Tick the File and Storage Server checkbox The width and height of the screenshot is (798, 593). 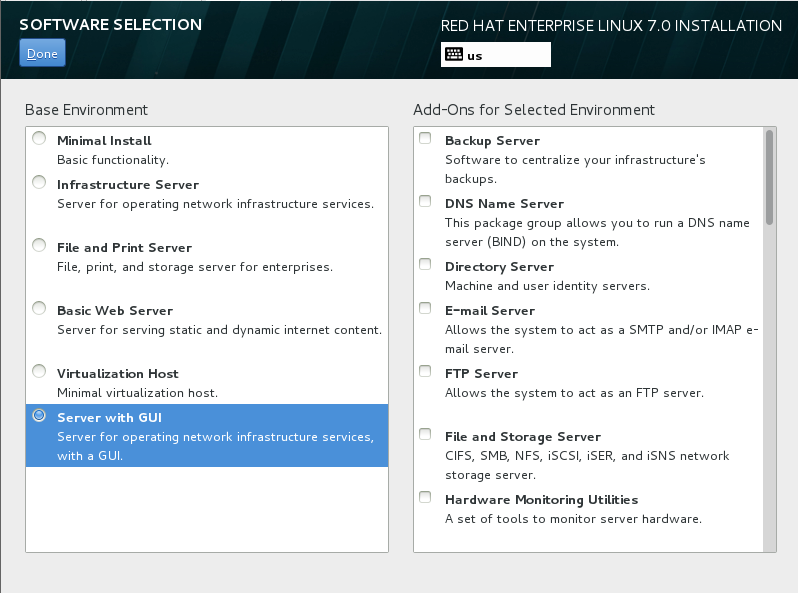tap(425, 434)
